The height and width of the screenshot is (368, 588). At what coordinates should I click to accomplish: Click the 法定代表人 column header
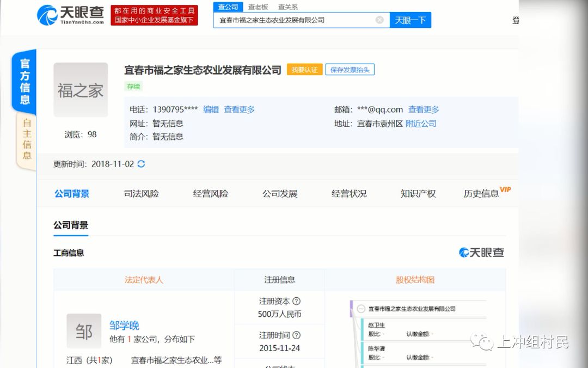pos(144,280)
